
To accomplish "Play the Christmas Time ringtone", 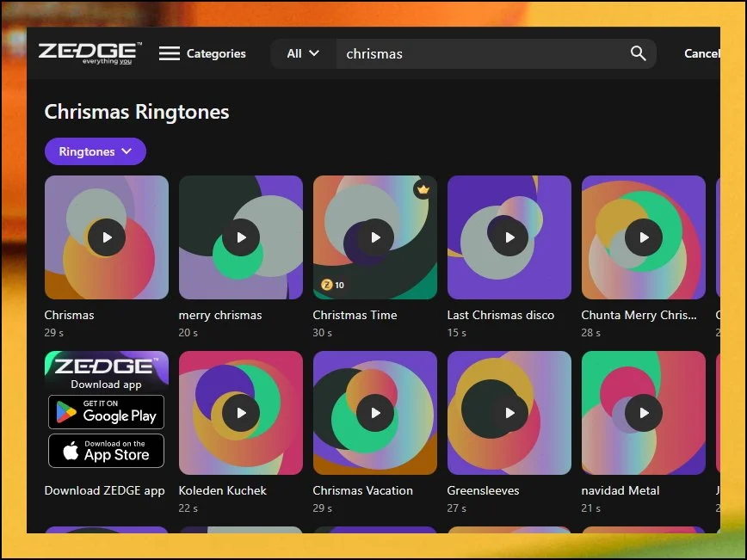I will coord(375,237).
